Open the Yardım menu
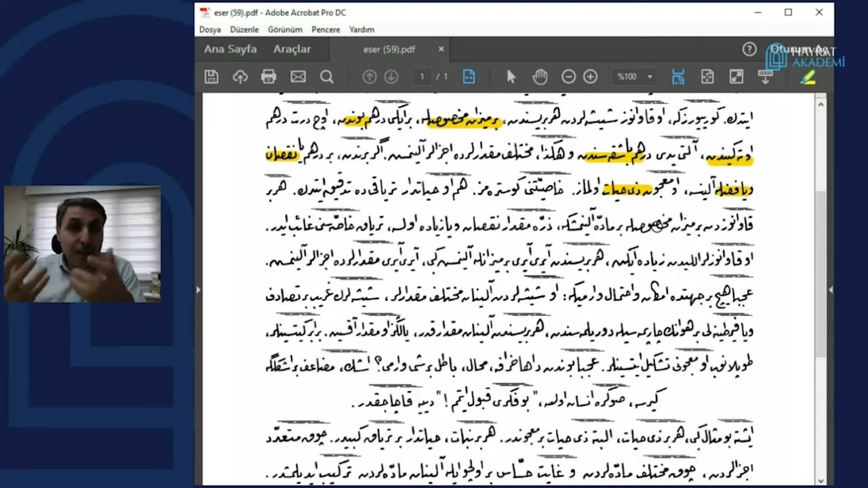This screenshot has height=488, width=868. tap(362, 30)
